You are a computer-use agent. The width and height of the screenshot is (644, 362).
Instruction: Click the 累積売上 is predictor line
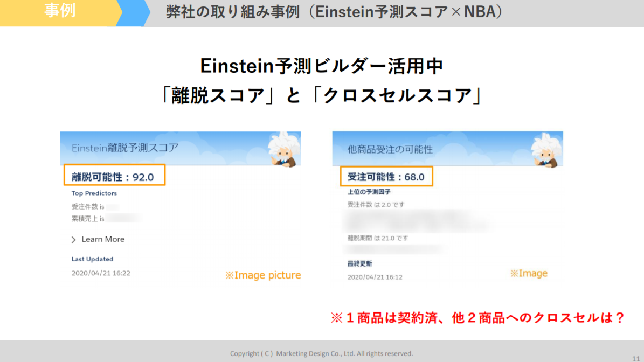point(88,218)
